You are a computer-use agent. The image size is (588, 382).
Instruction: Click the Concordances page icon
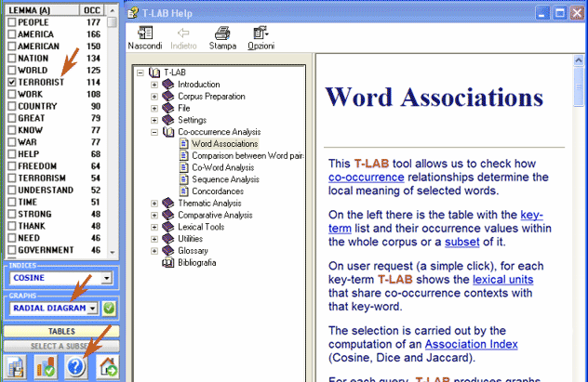click(184, 191)
